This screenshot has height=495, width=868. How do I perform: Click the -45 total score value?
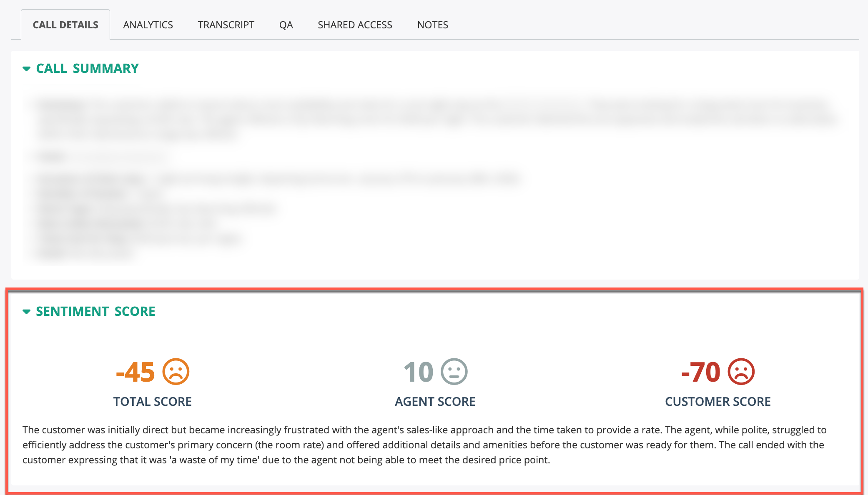click(135, 372)
